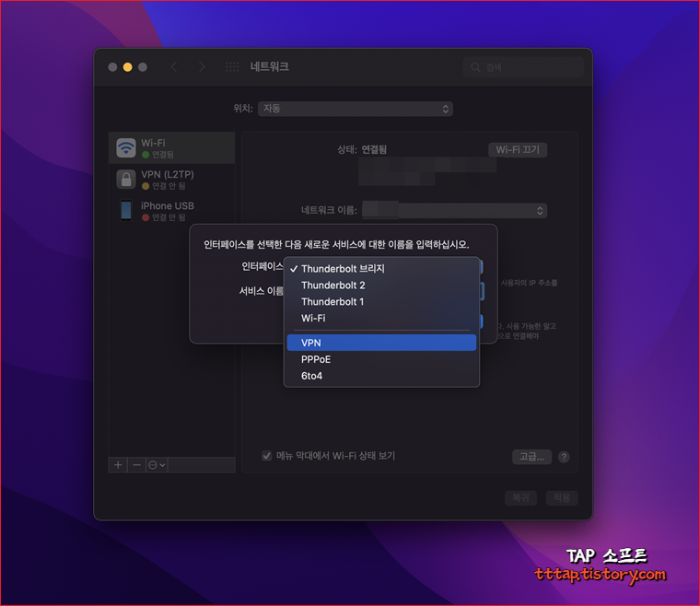Viewport: 700px width, 606px height.
Task: Open help with question mark button
Action: (x=564, y=457)
